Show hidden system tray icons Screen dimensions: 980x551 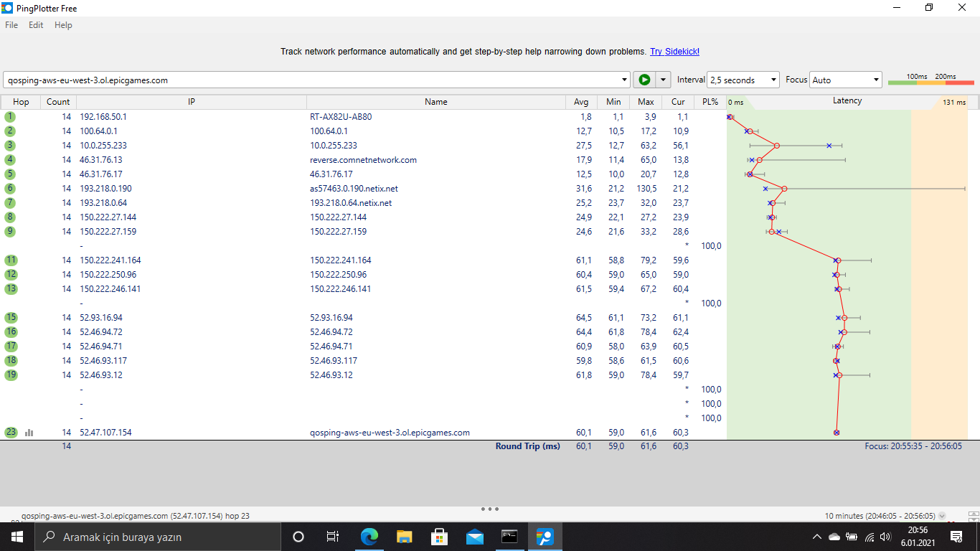(816, 537)
